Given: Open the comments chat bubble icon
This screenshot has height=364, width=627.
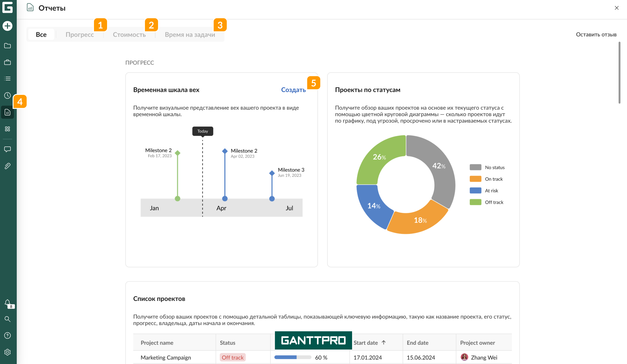Looking at the screenshot, I should coord(7,149).
